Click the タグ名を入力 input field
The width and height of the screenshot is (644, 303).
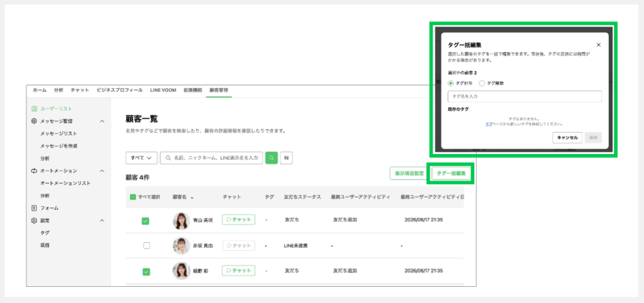click(x=524, y=97)
